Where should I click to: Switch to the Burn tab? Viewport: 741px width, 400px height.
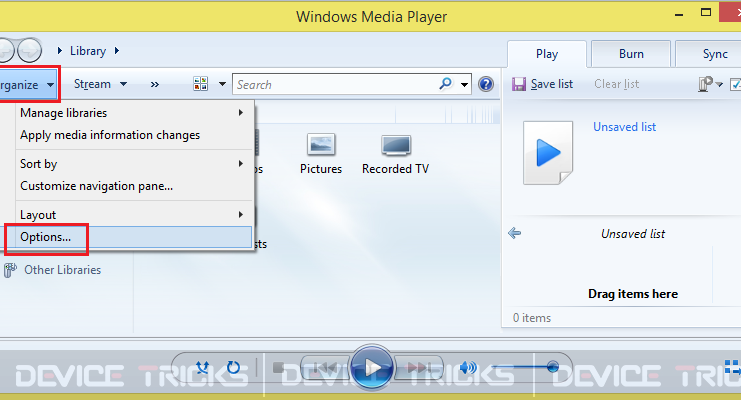pyautogui.click(x=631, y=54)
